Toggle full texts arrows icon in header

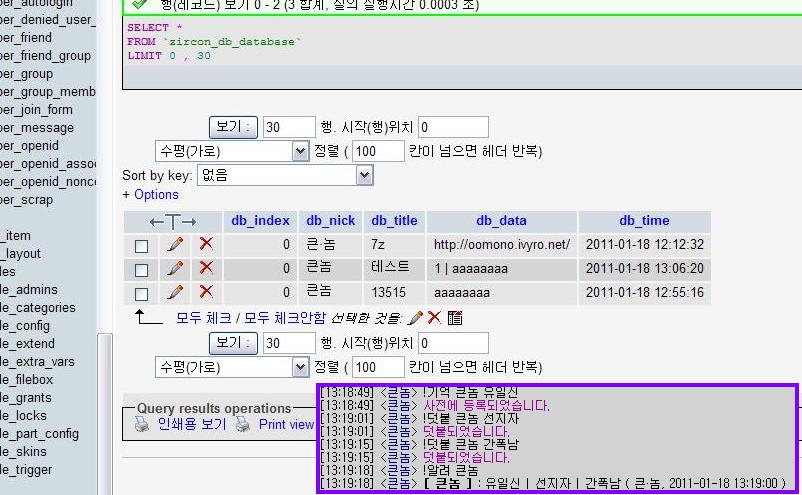173,222
